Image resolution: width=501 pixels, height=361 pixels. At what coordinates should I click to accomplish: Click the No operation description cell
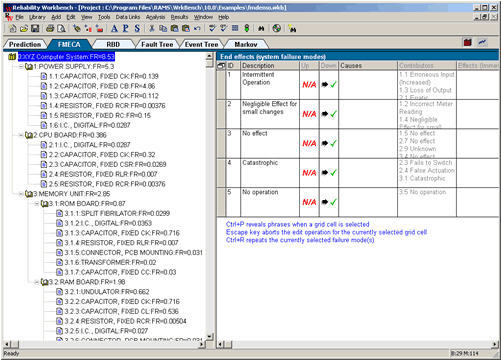(270, 202)
